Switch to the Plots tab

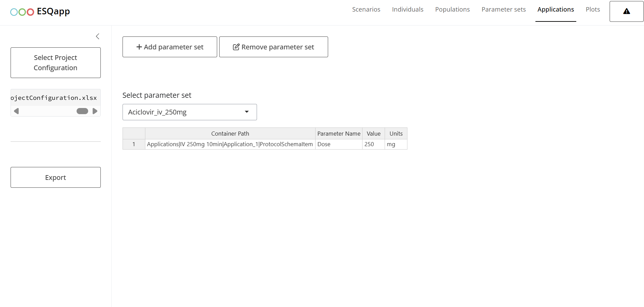point(593,10)
